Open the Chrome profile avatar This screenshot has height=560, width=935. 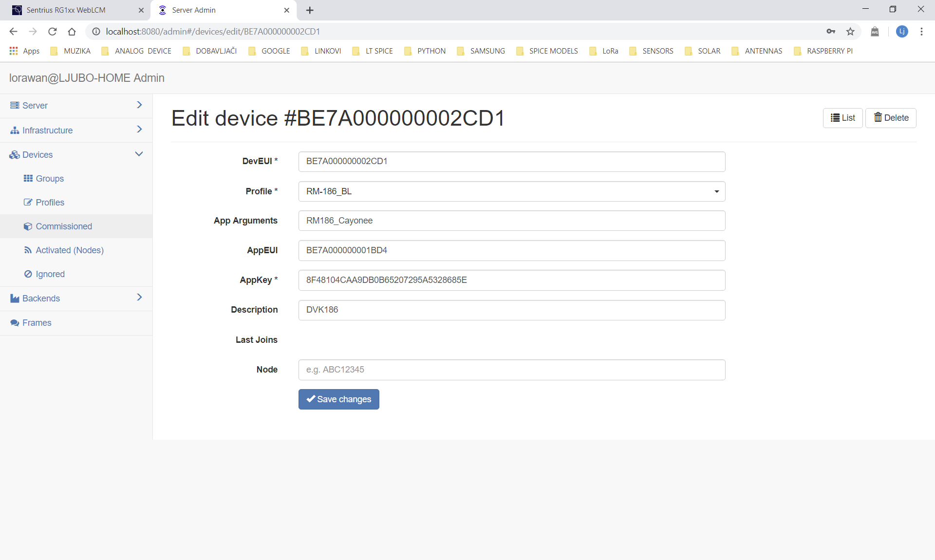[902, 32]
